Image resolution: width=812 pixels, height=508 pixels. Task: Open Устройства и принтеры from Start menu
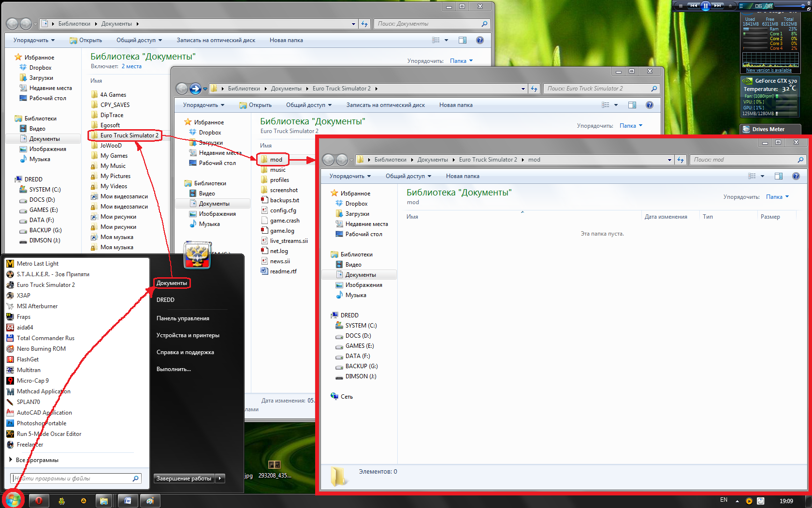tap(188, 335)
